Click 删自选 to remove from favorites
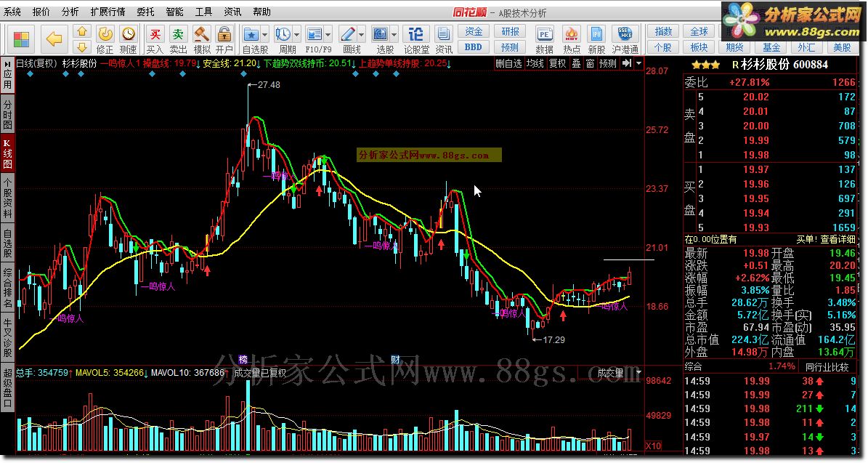This screenshot has height=463, width=868. coord(508,64)
